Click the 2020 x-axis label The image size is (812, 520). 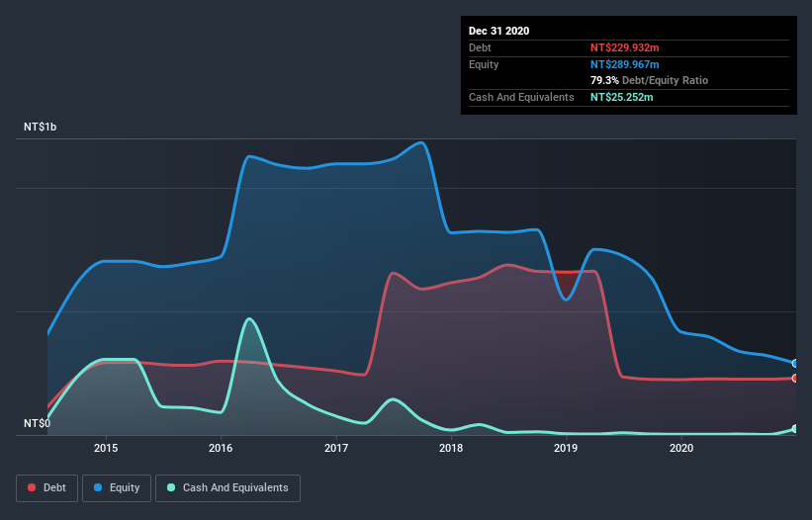pos(681,448)
